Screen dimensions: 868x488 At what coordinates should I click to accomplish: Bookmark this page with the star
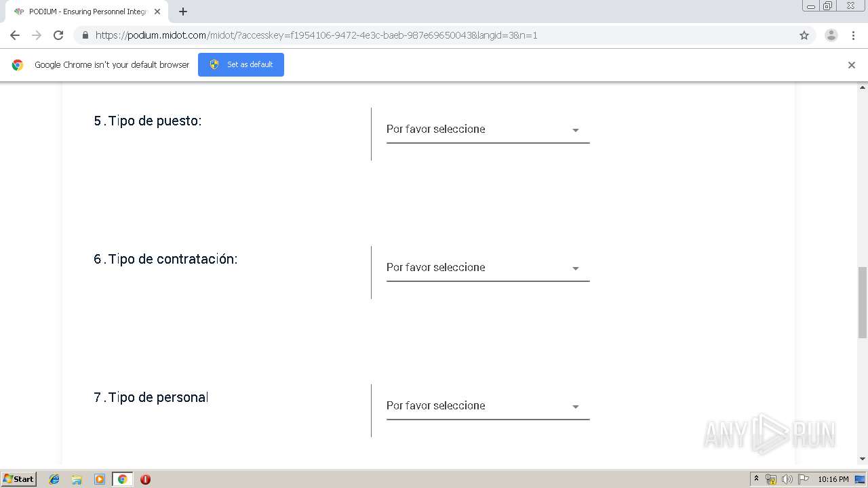[x=804, y=35]
